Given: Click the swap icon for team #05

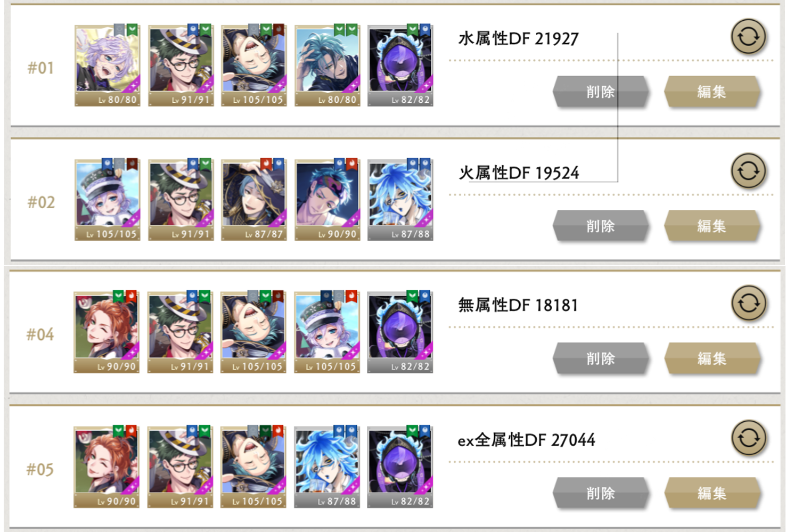Looking at the screenshot, I should point(749,438).
